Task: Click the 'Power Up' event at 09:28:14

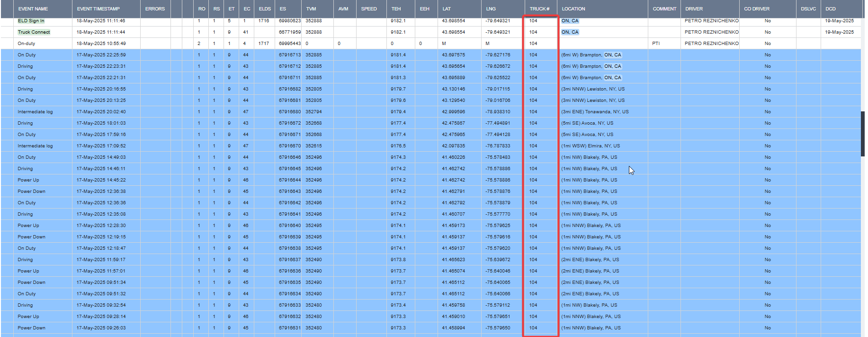Action: point(28,317)
